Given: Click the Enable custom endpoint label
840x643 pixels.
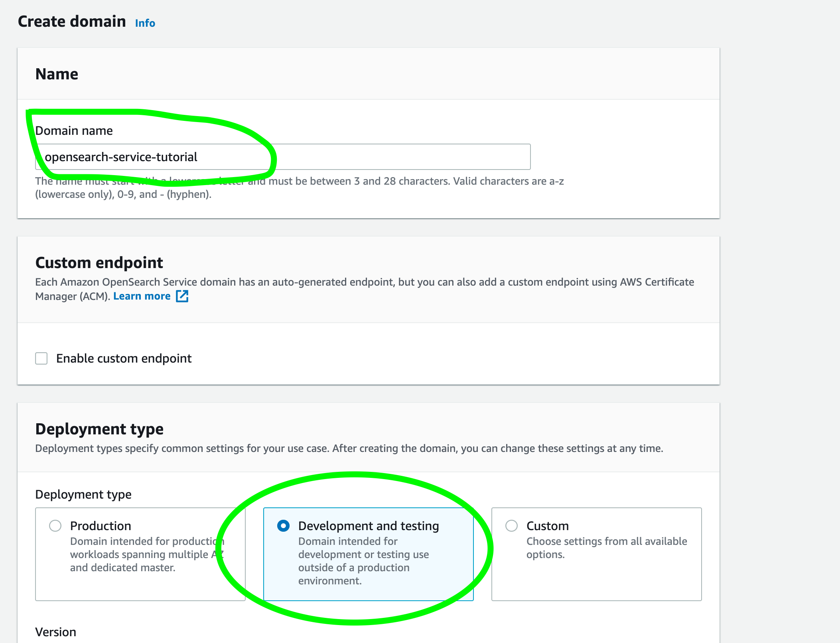Looking at the screenshot, I should (124, 359).
